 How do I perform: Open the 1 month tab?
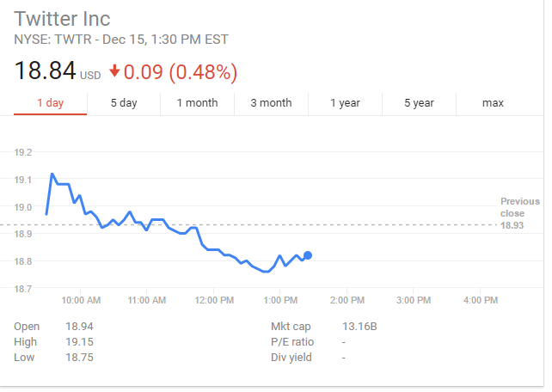click(x=197, y=103)
